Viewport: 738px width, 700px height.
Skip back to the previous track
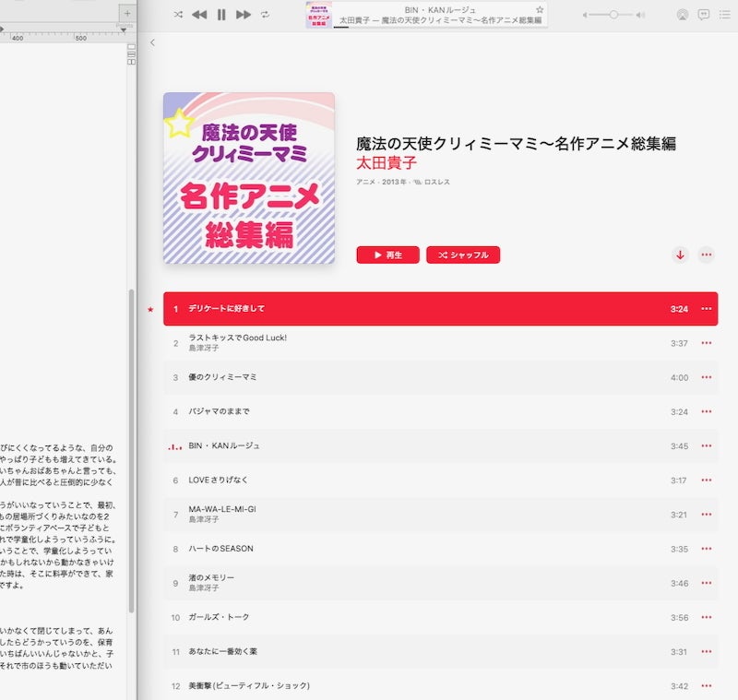(199, 15)
